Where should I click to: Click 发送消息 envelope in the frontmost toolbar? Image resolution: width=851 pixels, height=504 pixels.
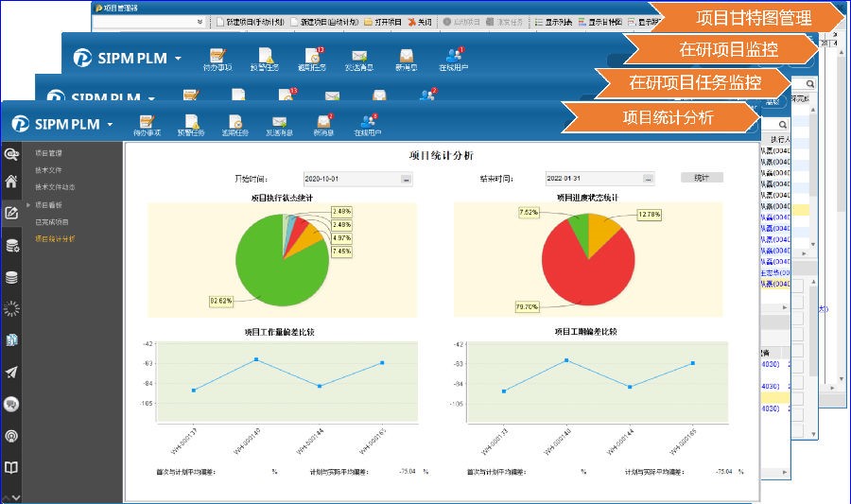[279, 125]
